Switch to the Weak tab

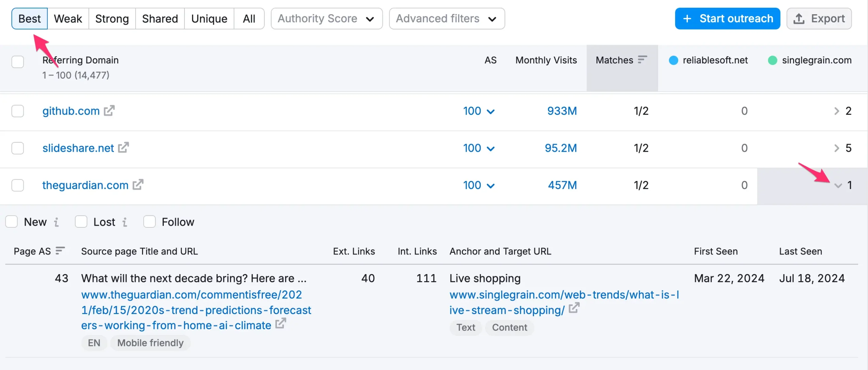(68, 19)
